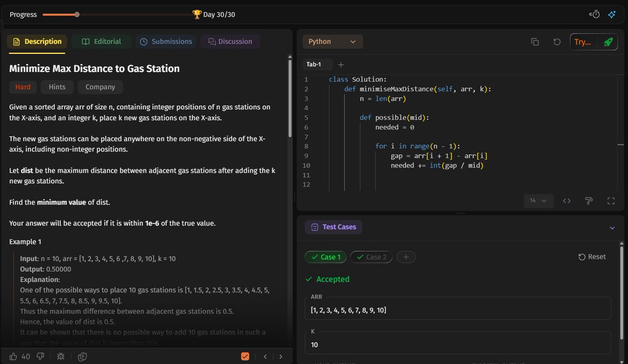
Task: Open the Python language dropdown
Action: (x=333, y=42)
